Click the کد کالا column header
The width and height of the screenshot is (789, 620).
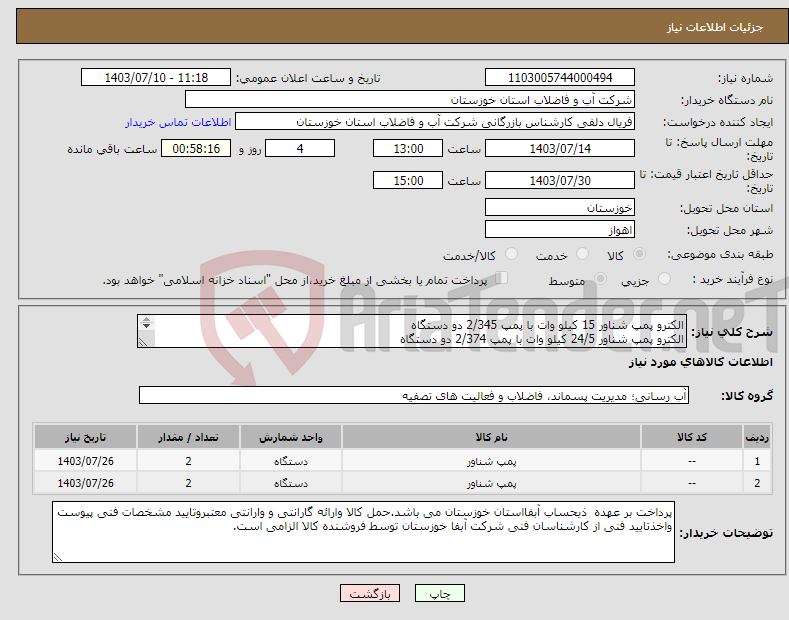coord(692,437)
